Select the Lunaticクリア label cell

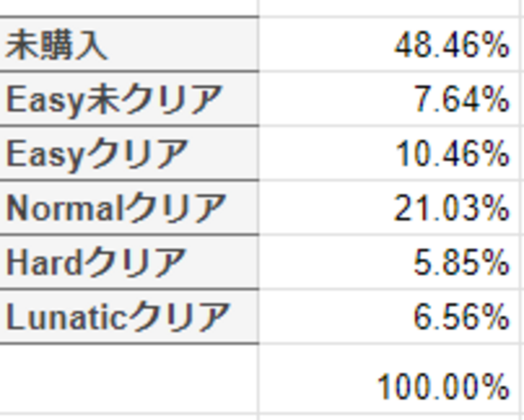coord(129,317)
